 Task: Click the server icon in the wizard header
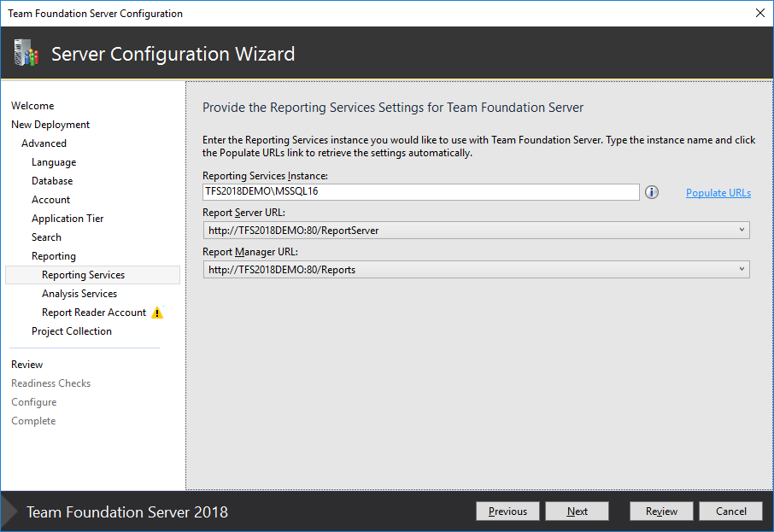click(26, 54)
